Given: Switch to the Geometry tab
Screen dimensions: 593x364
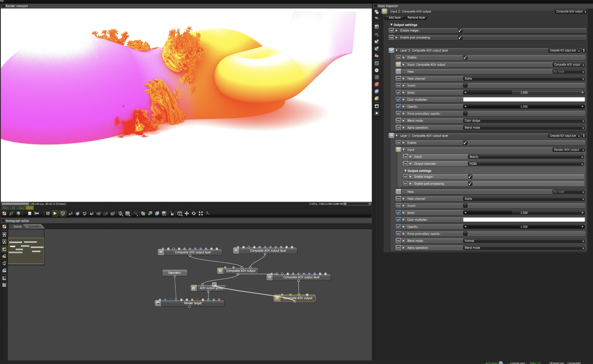Looking at the screenshot, I should pyautogui.click(x=34, y=227).
